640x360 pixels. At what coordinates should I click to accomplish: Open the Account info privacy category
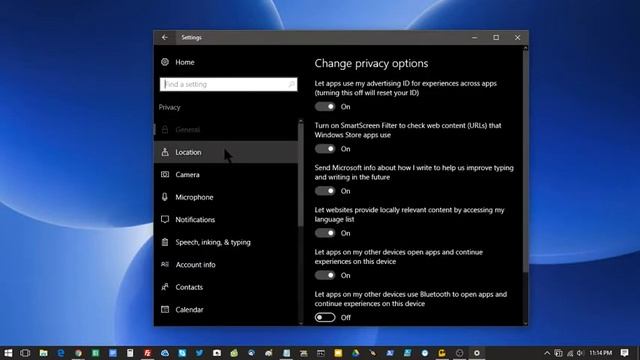226,264
